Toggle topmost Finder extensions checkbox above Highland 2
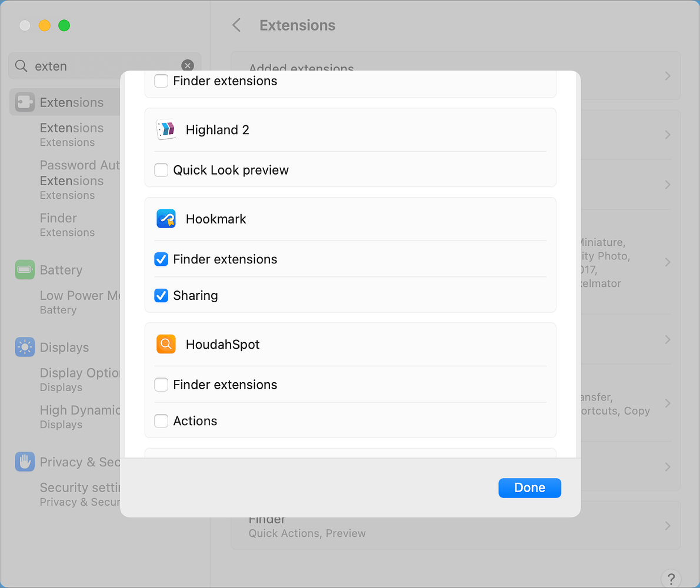 click(x=161, y=81)
